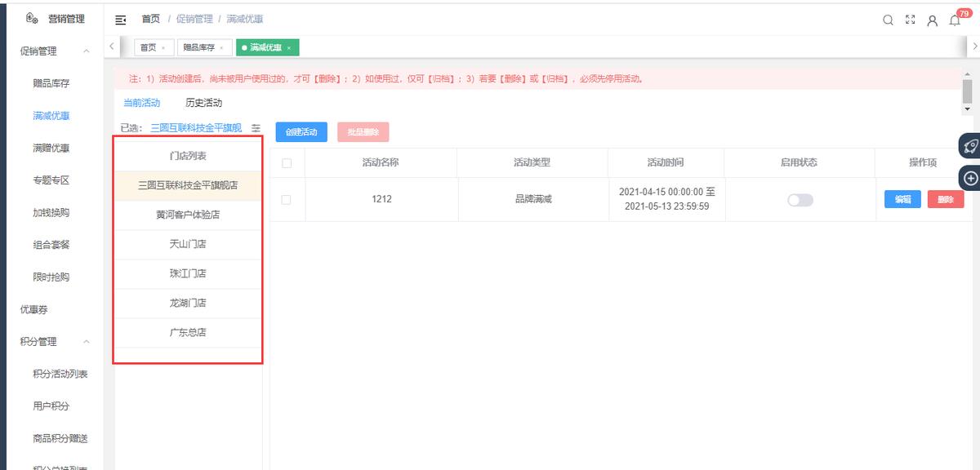Click the rocket quick-action icon on right edge
Viewport: 980px width, 470px height.
(970, 145)
